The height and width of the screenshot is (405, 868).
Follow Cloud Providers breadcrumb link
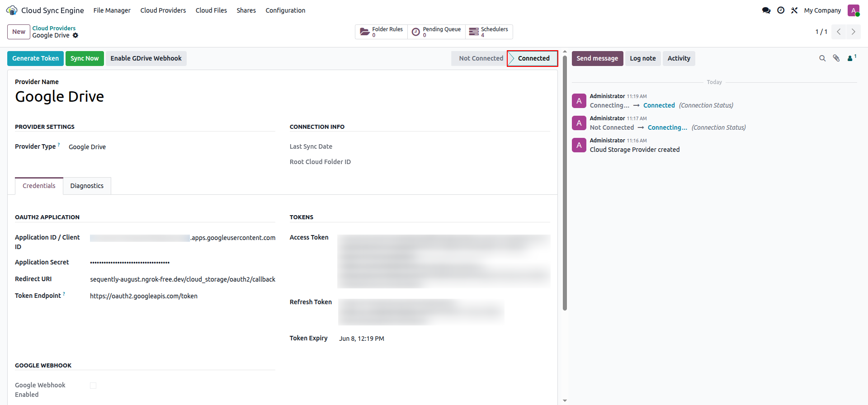[x=54, y=28]
